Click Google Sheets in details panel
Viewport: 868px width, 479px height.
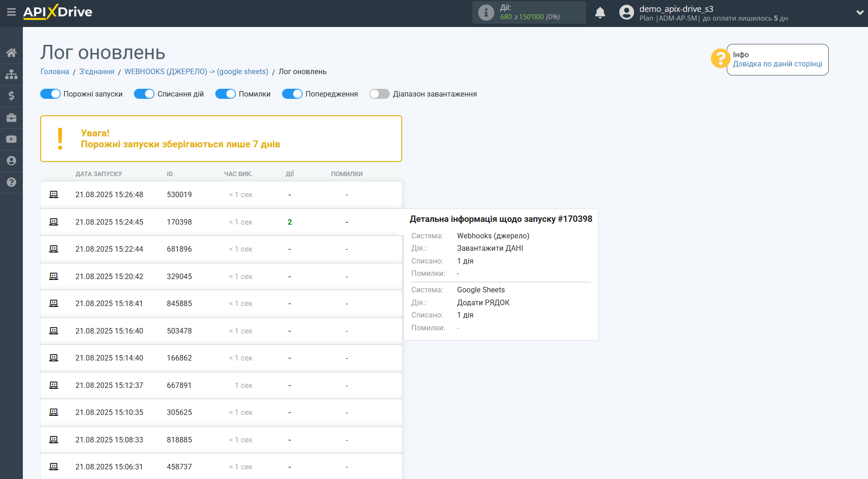(481, 290)
